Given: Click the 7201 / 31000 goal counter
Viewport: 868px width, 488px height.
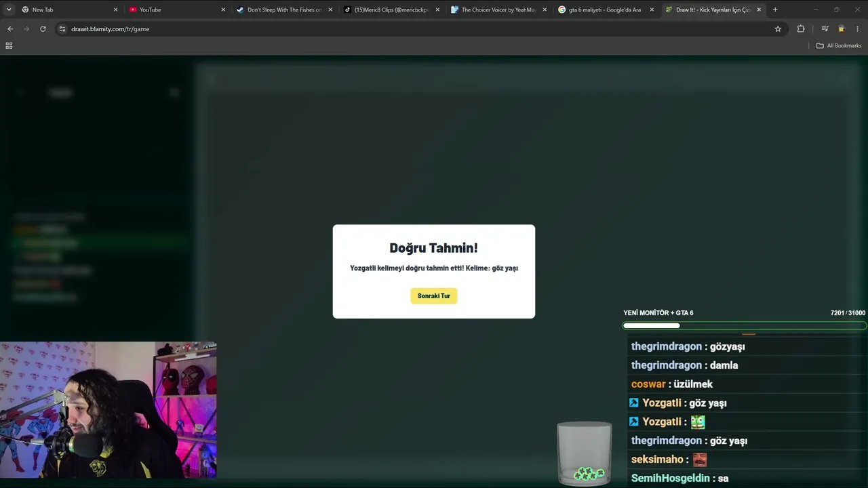Looking at the screenshot, I should click(x=848, y=312).
